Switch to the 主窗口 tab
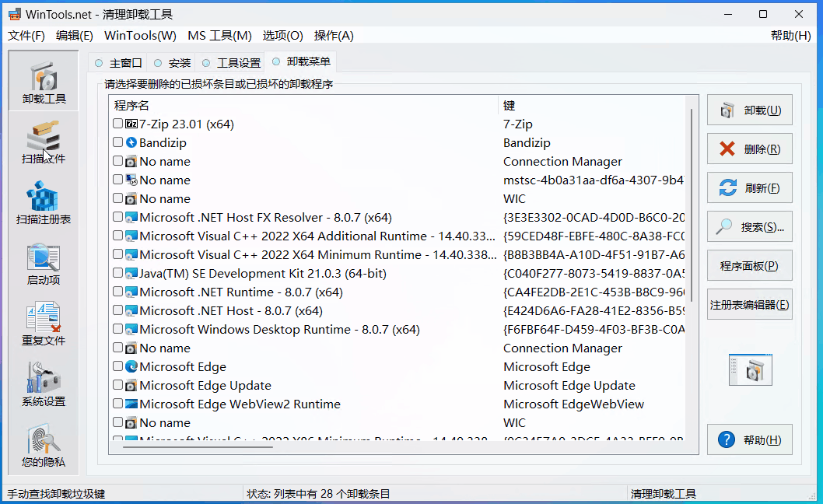 coord(118,63)
